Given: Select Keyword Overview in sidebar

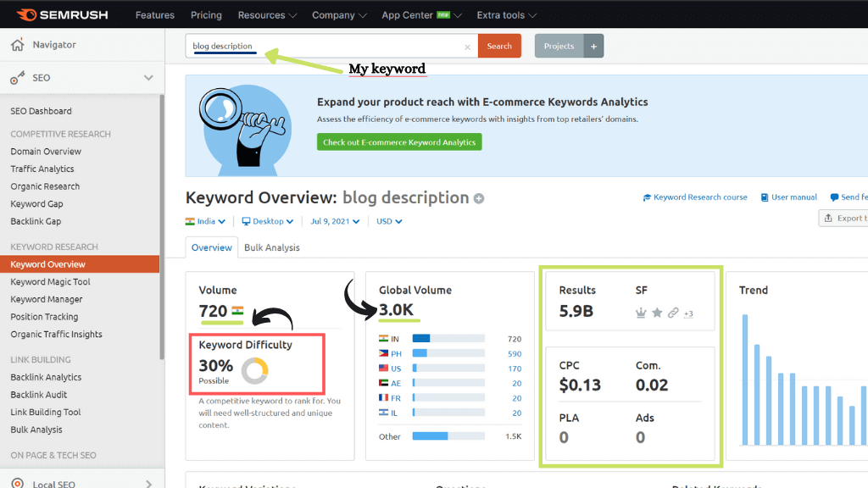Looking at the screenshot, I should point(80,264).
